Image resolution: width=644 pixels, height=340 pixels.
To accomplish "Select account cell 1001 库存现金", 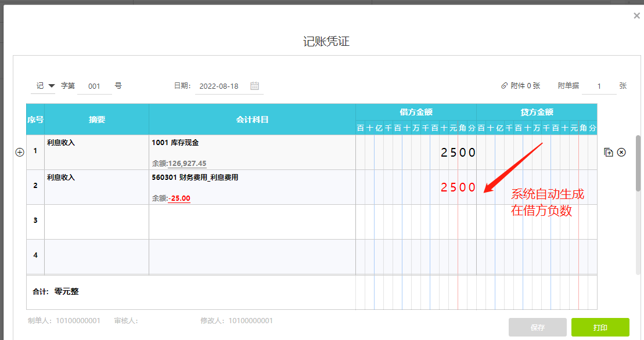I will pos(252,143).
